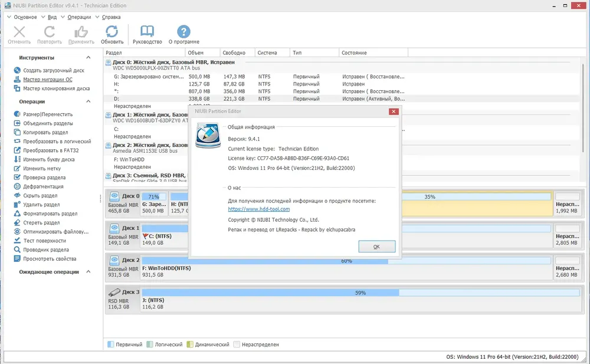Open the Операции menu
590x364 pixels.
(79, 17)
